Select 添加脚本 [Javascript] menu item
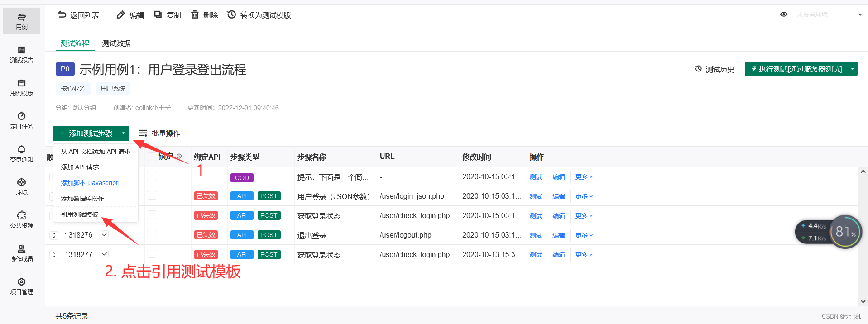The height and width of the screenshot is (324, 868). coord(96,183)
